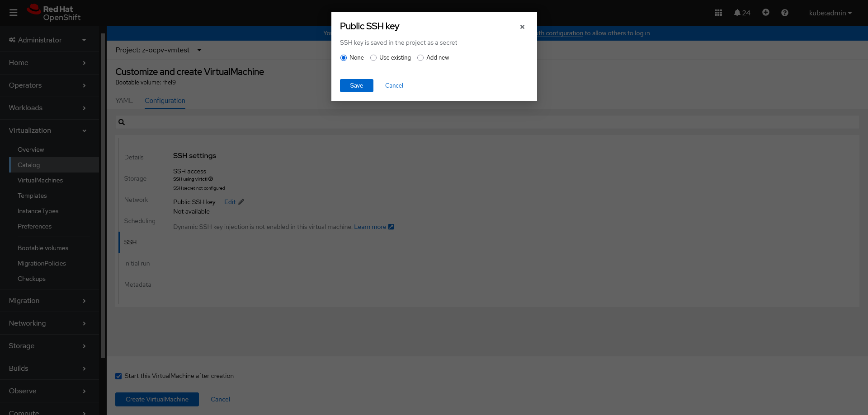Close the Public SSH key dialog
Screen dimensions: 868x415
click(522, 27)
